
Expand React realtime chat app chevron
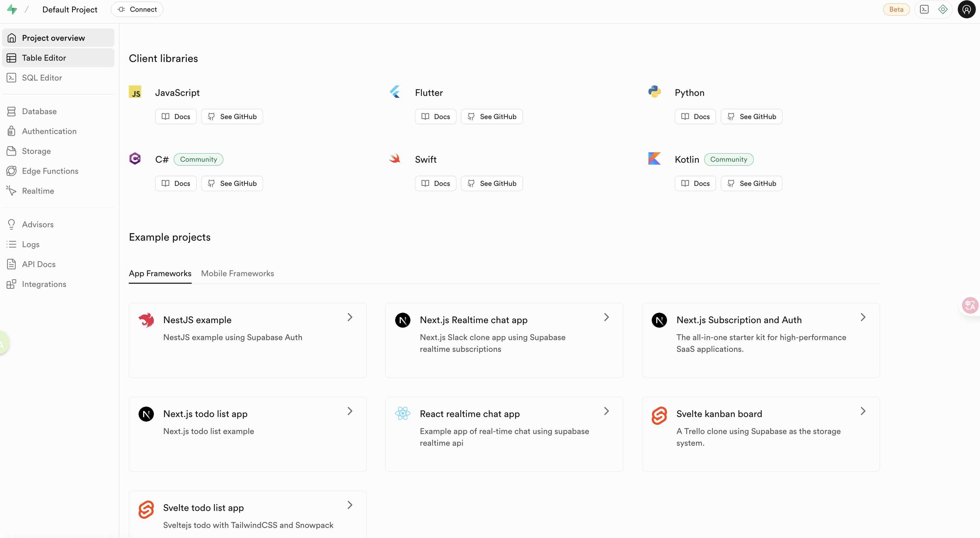point(606,411)
